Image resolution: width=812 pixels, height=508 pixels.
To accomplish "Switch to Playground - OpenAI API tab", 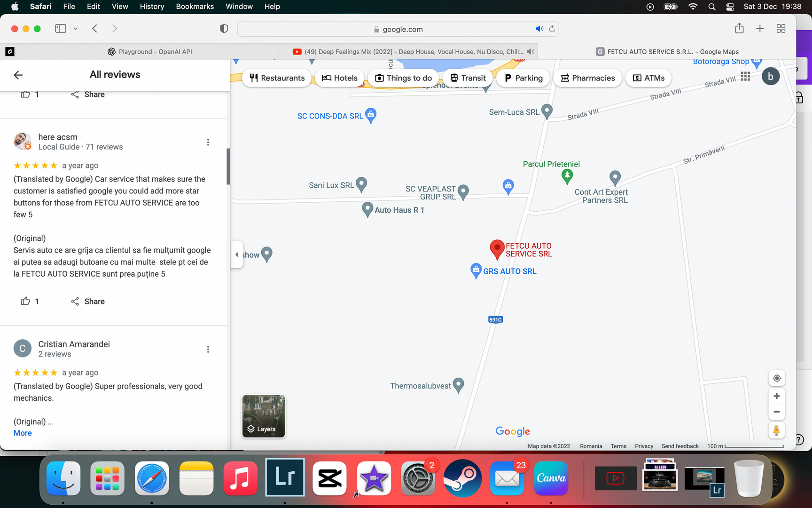I will (150, 52).
